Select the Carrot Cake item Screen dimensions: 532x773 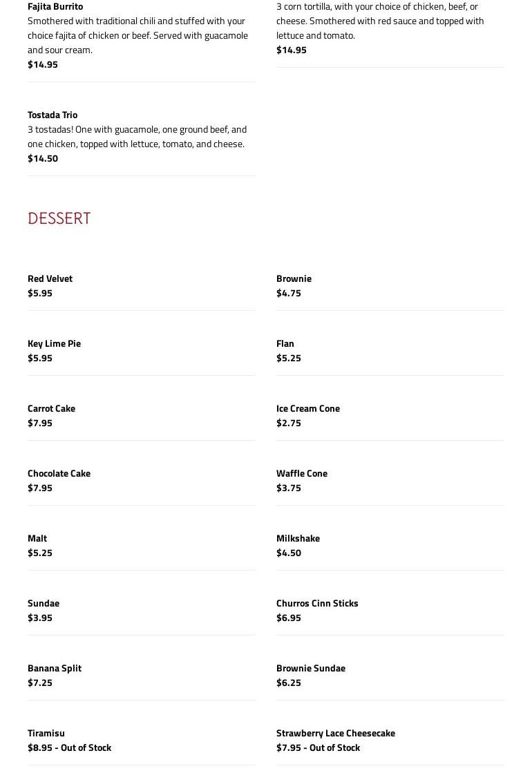point(51,408)
